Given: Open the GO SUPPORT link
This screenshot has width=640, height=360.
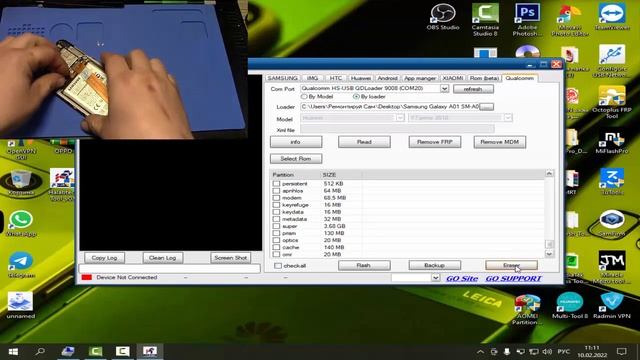Looking at the screenshot, I should point(514,278).
